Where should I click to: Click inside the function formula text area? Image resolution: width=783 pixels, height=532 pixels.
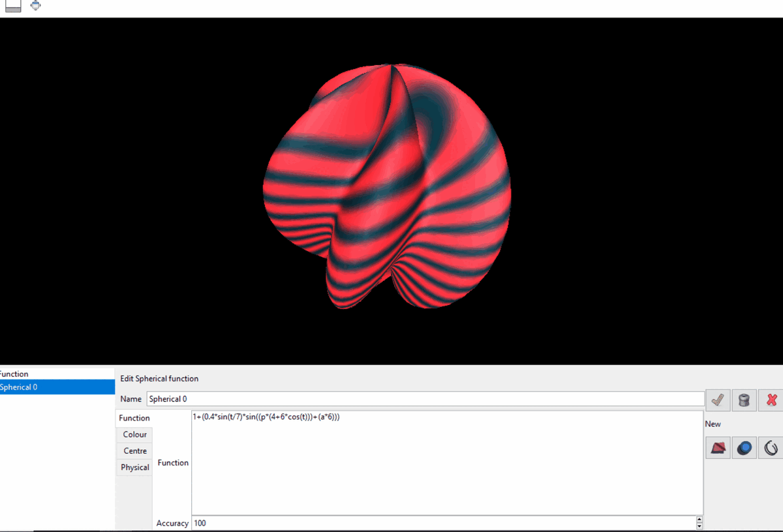coord(447,462)
